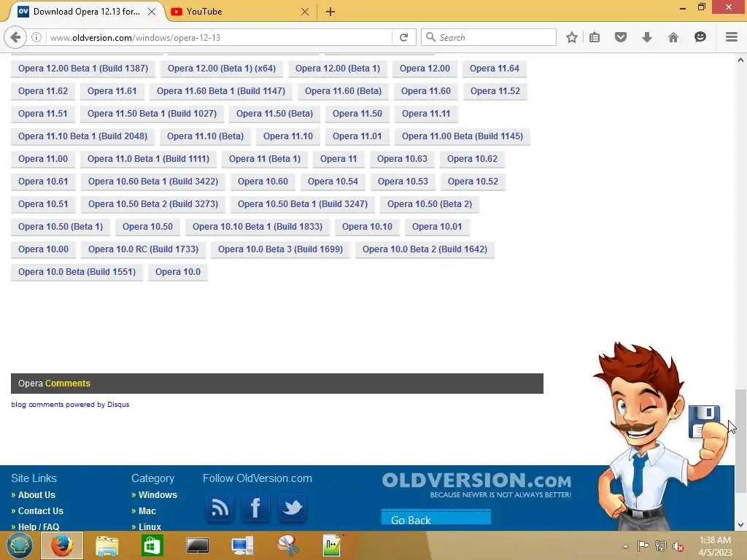Open the Hello chat smiley icon
Screen dimensions: 747x560
[x=700, y=37]
